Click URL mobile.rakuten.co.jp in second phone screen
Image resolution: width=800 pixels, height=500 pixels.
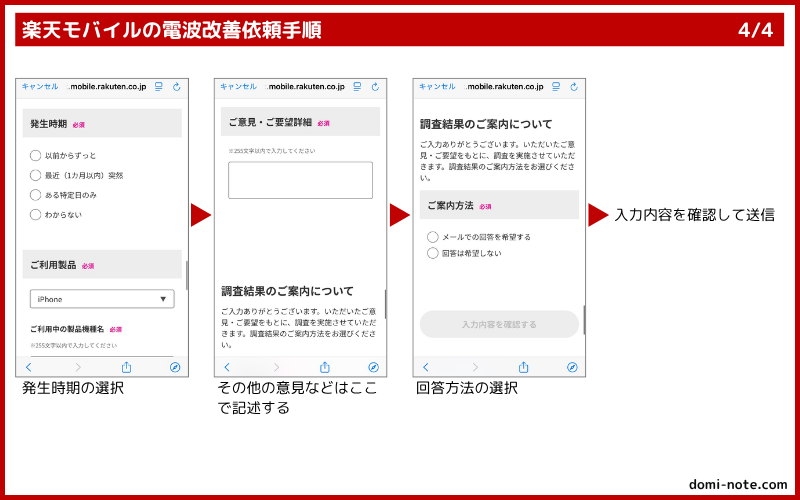click(x=306, y=87)
